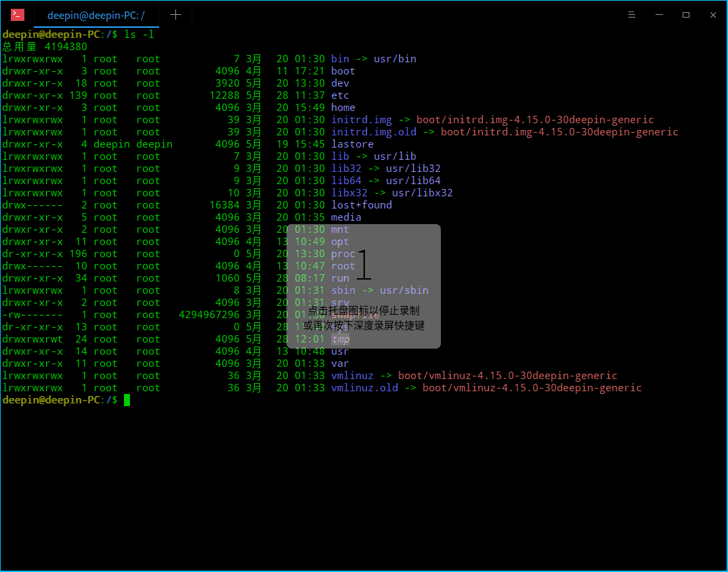Click the 'usr/libx32' symlink target
728x572 pixels.
pos(423,192)
